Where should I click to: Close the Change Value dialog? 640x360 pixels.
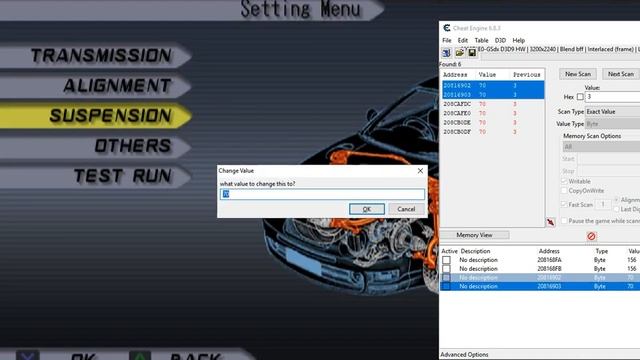point(420,171)
